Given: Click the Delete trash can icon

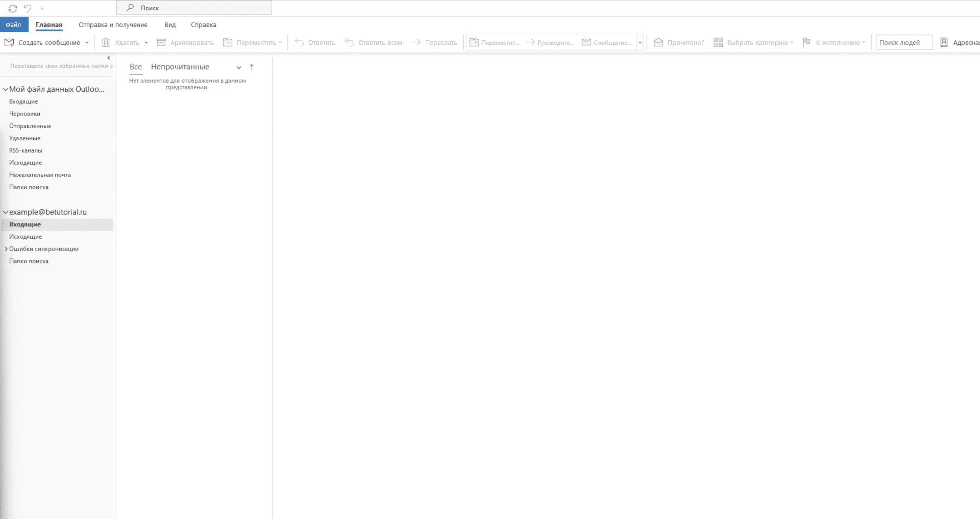Looking at the screenshot, I should tap(106, 42).
